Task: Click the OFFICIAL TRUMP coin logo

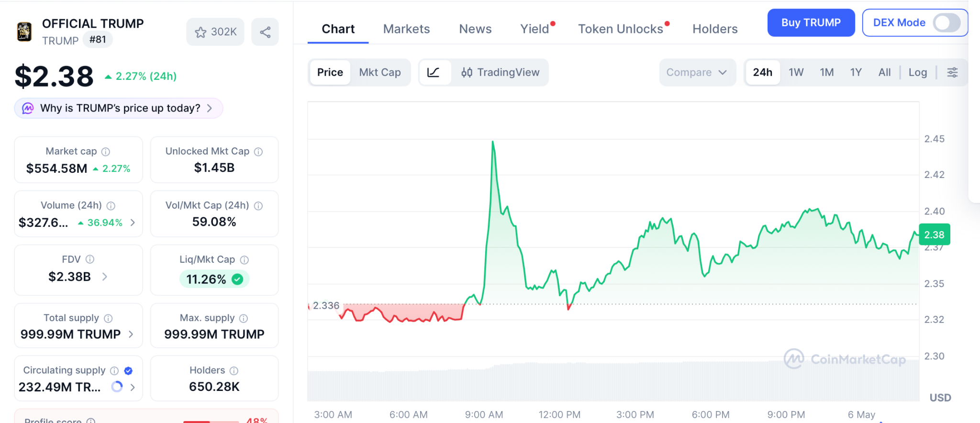Action: pos(24,32)
